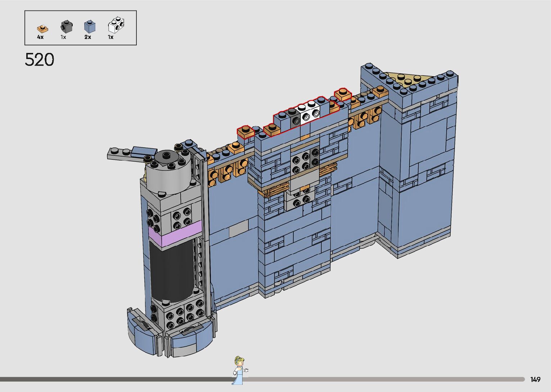
Task: Select the leftmost red-outlined orange plate
Action: click(245, 132)
